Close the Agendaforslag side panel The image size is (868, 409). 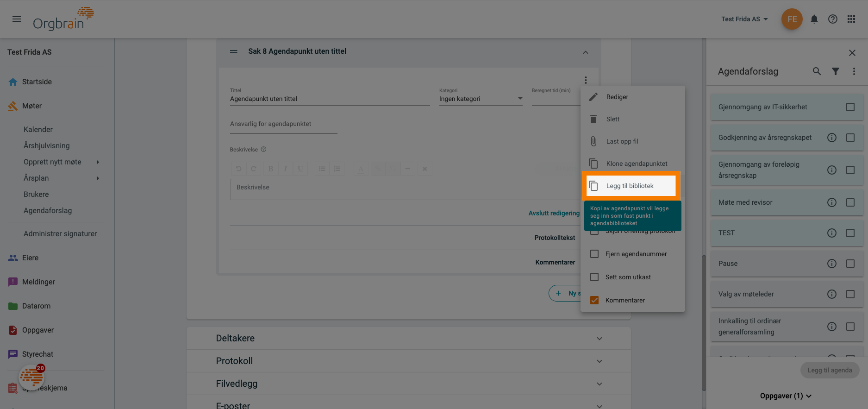tap(852, 53)
